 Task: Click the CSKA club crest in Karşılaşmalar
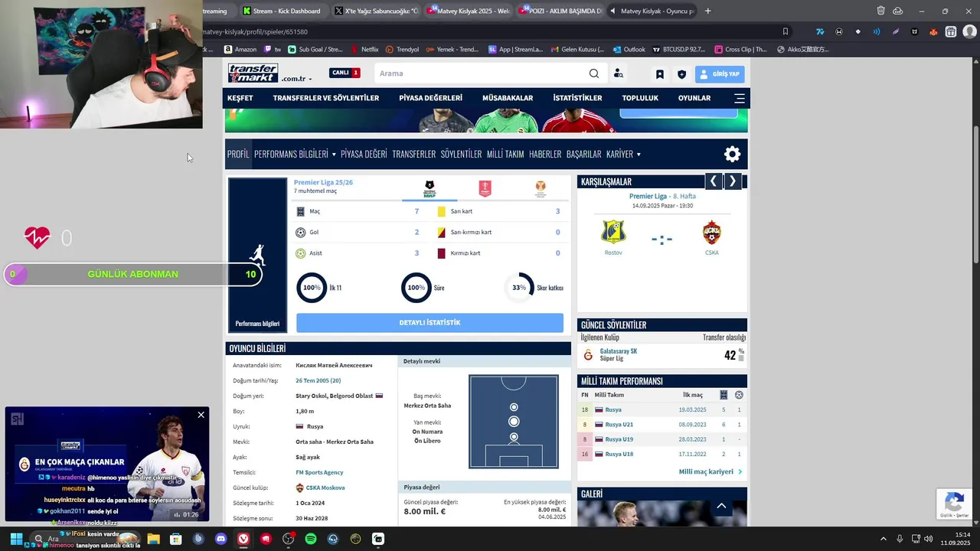click(712, 232)
